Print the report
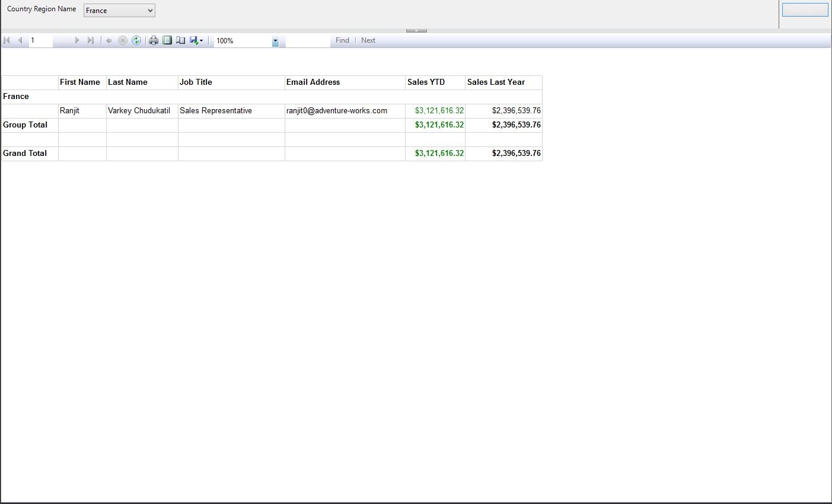The image size is (832, 504). click(154, 40)
